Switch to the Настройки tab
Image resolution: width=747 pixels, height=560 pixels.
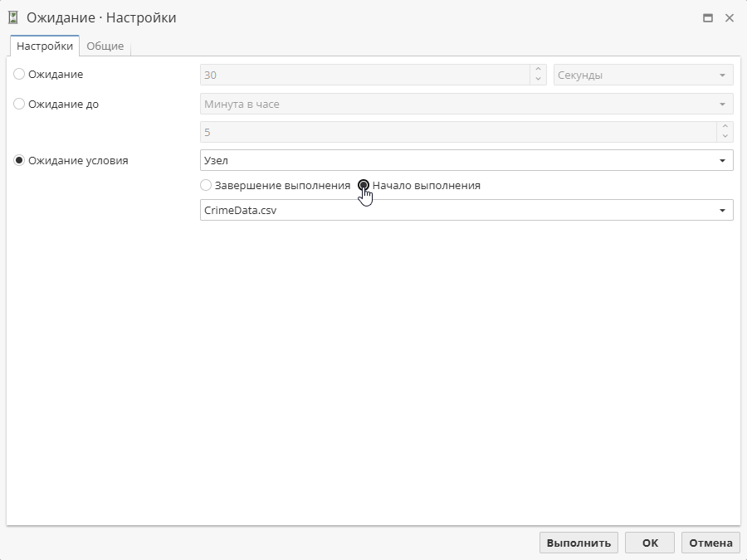(43, 46)
